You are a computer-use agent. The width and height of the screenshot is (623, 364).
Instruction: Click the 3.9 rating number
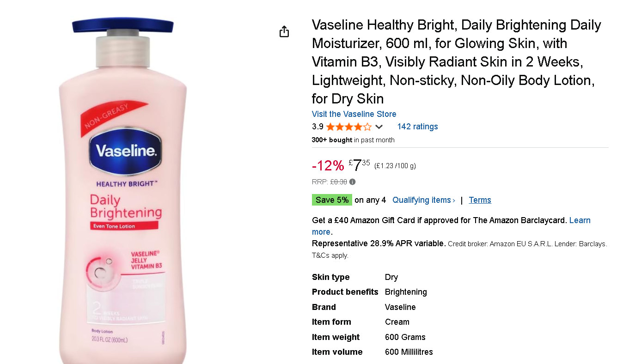click(318, 127)
